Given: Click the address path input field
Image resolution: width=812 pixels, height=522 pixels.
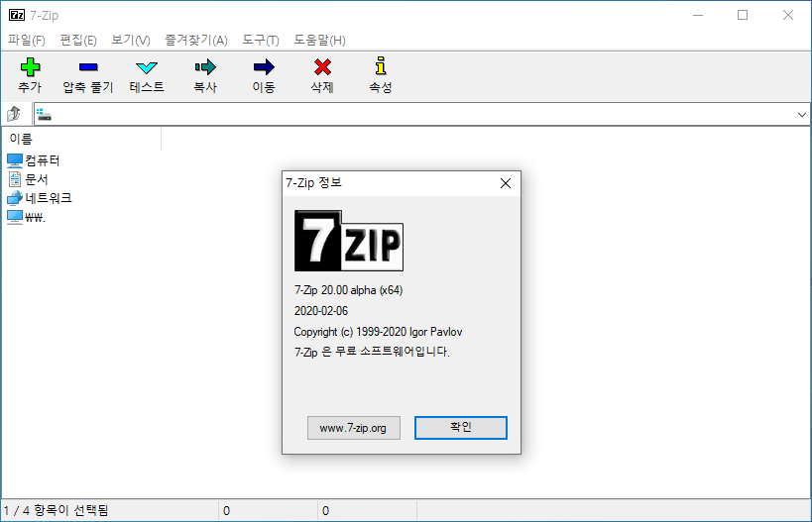Looking at the screenshot, I should coord(422,114).
